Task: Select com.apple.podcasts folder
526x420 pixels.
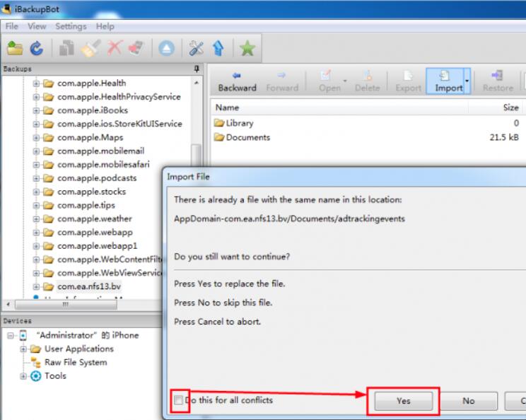Action: point(97,178)
